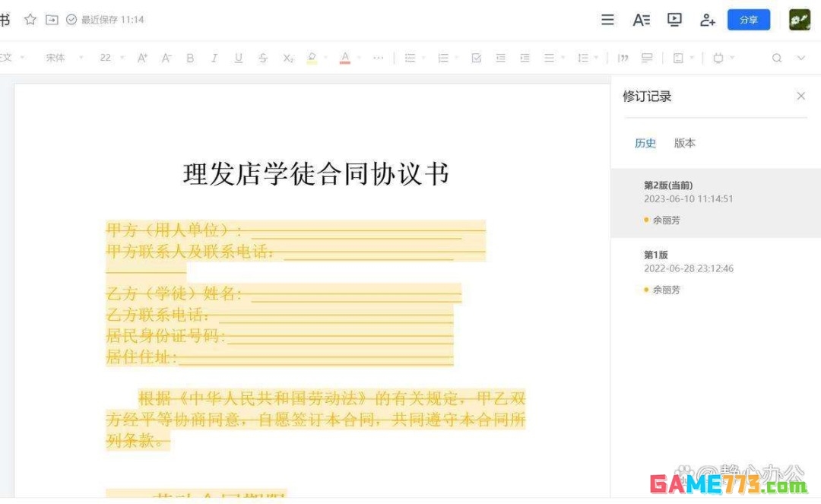Open presentation mode from top bar

click(x=674, y=20)
